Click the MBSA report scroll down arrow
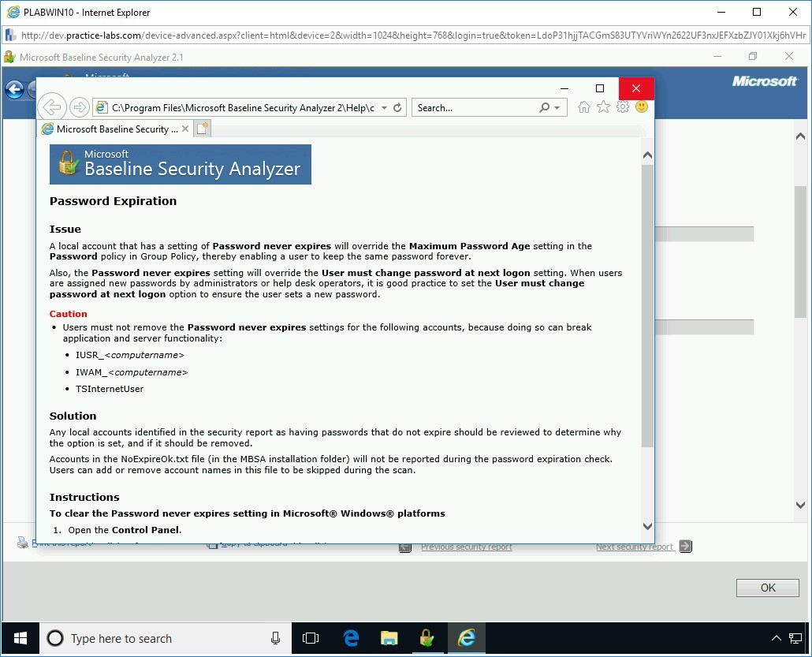 point(801,505)
